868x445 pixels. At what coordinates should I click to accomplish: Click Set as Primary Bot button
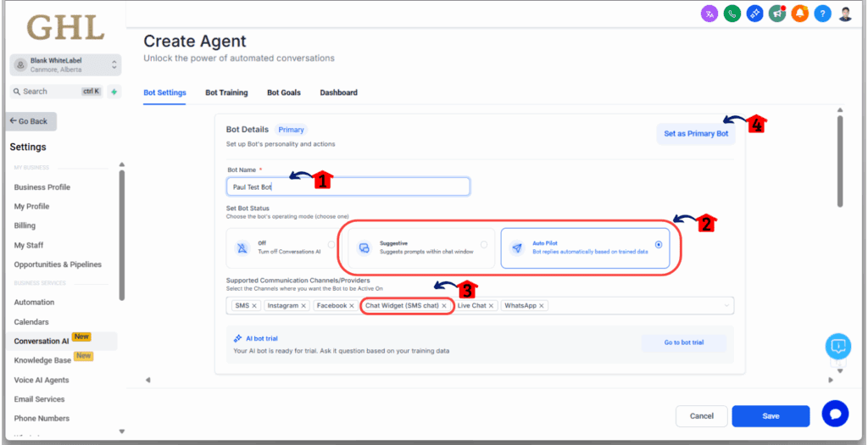click(696, 134)
